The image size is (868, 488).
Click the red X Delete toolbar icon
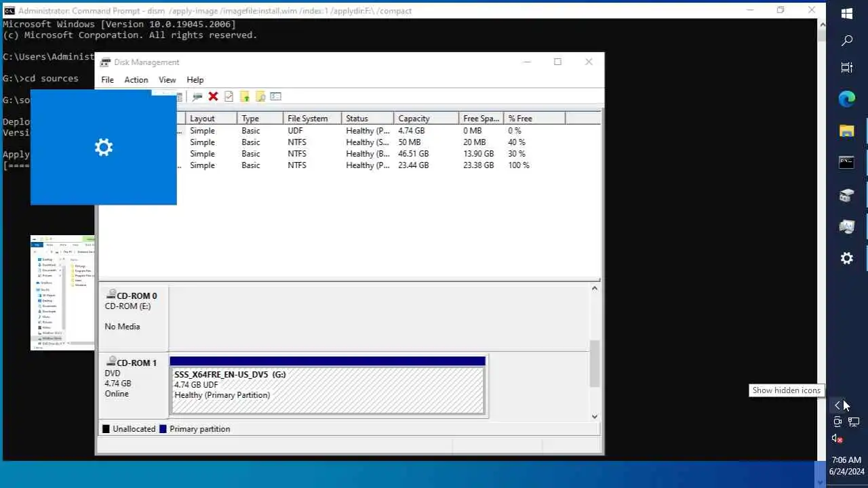(x=213, y=96)
